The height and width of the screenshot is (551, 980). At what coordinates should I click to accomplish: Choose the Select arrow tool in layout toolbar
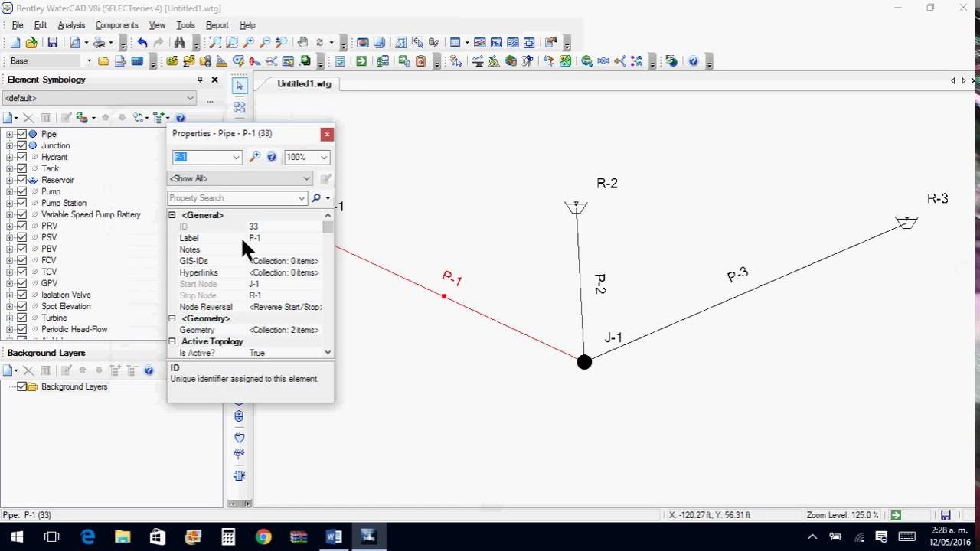pyautogui.click(x=240, y=86)
